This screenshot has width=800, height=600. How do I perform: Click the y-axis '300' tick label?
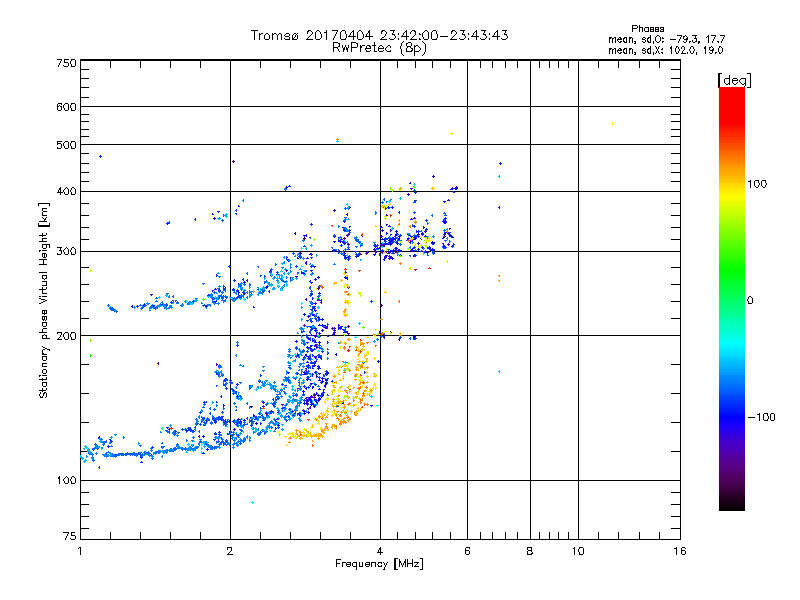67,252
